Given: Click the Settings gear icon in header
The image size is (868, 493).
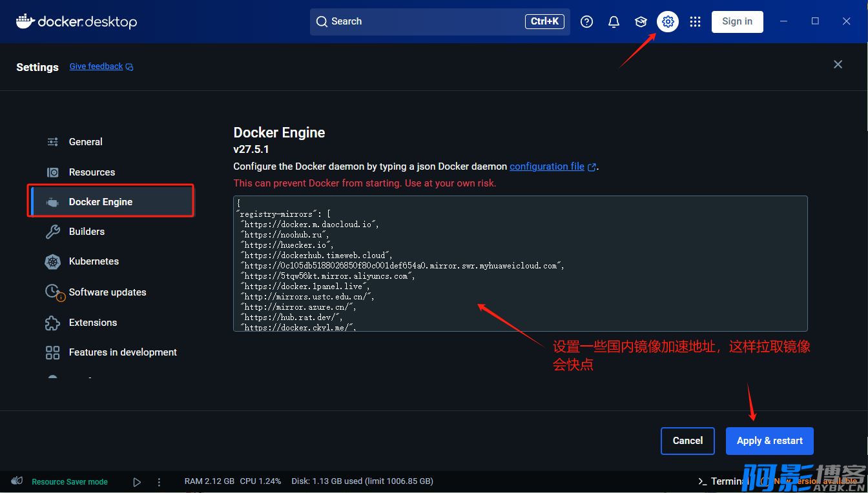Looking at the screenshot, I should click(x=668, y=22).
